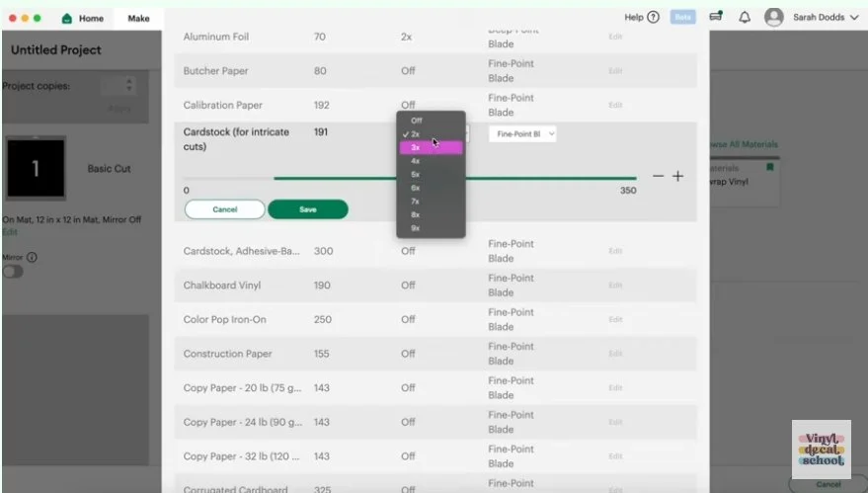Screen dimensions: 868x493
Task: Click the green bookmark icon
Action: (769, 167)
